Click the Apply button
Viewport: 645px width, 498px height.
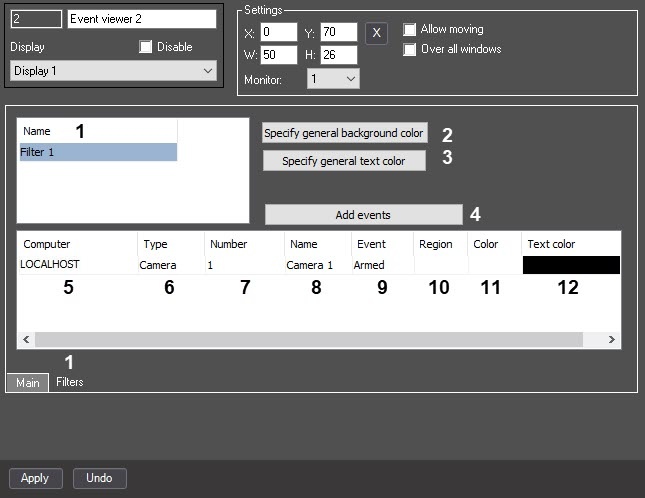click(x=35, y=478)
